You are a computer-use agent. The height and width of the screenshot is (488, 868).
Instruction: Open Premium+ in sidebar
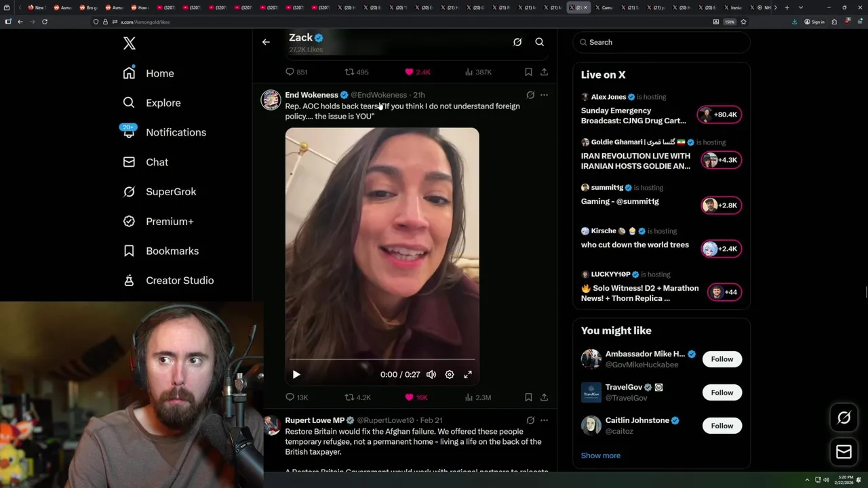pyautogui.click(x=158, y=221)
